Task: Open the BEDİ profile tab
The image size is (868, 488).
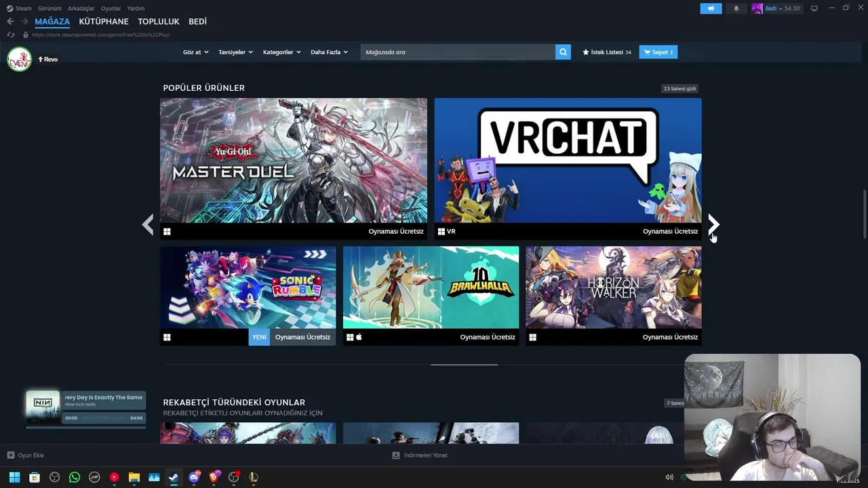Action: pos(197,22)
